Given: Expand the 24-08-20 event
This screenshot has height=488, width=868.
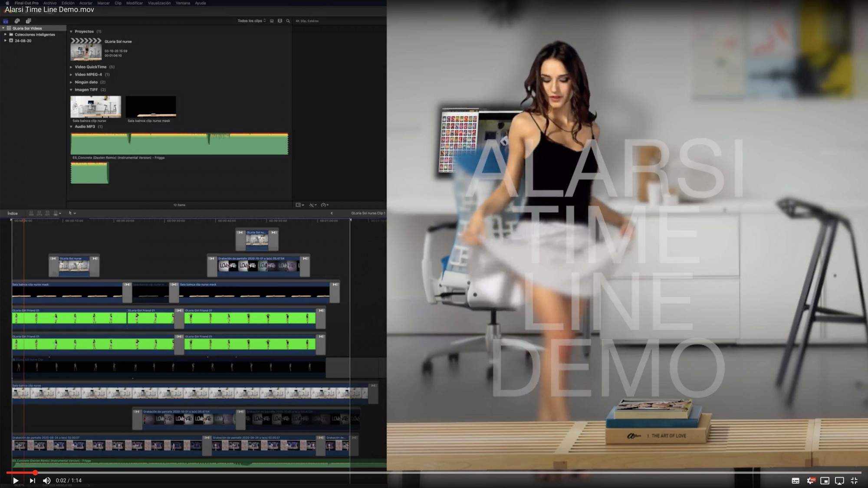Looking at the screenshot, I should [x=5, y=40].
